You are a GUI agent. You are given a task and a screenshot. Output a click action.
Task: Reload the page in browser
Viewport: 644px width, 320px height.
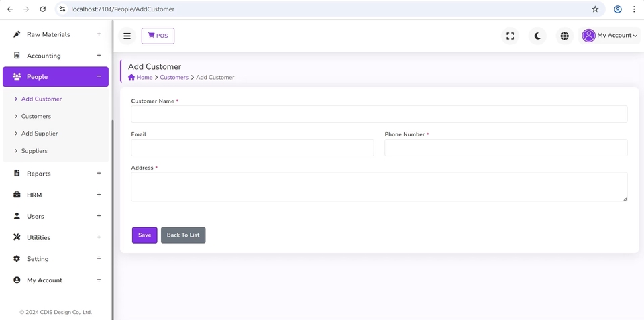[x=42, y=9]
